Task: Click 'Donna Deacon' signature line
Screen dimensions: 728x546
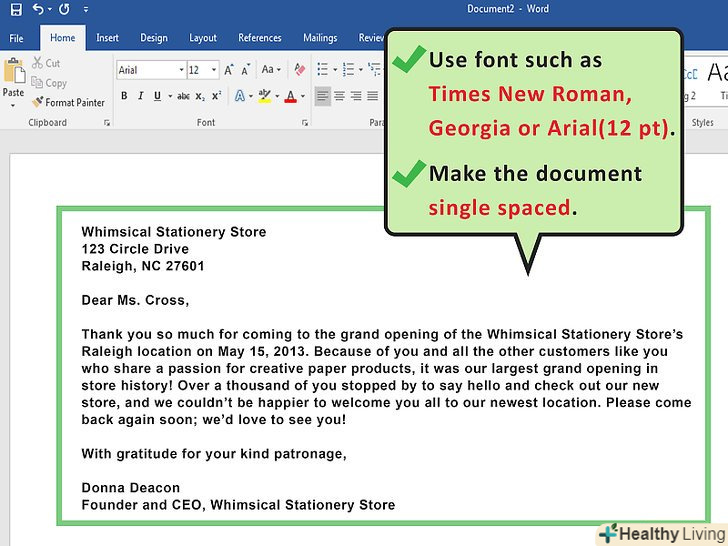Action: [x=130, y=488]
